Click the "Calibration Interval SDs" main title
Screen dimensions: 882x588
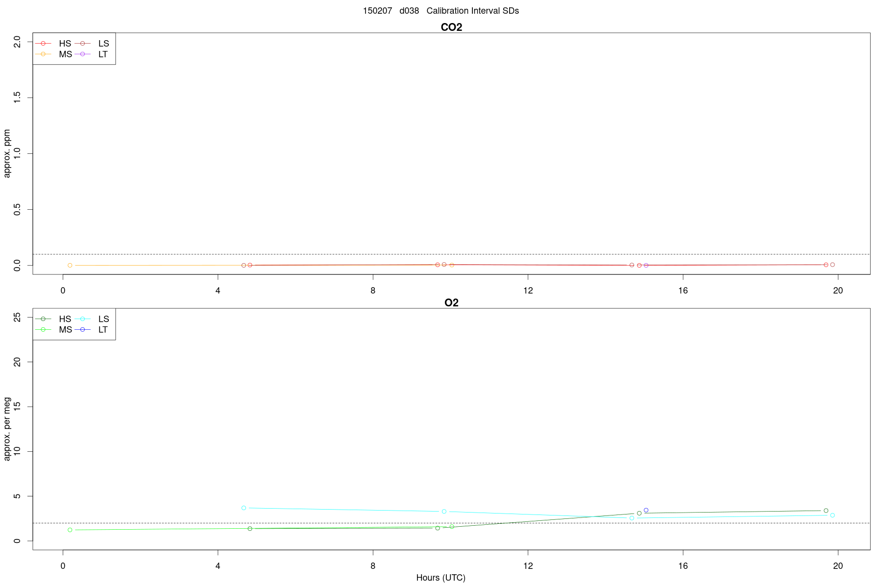pyautogui.click(x=441, y=11)
